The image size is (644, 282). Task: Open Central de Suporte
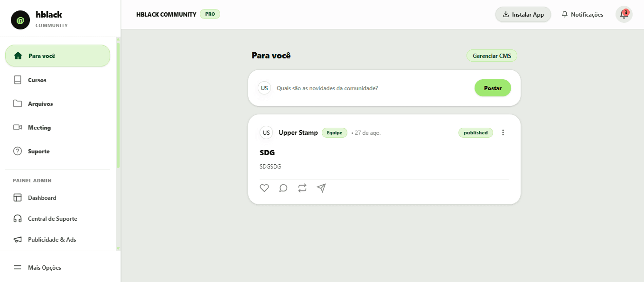pos(57,218)
